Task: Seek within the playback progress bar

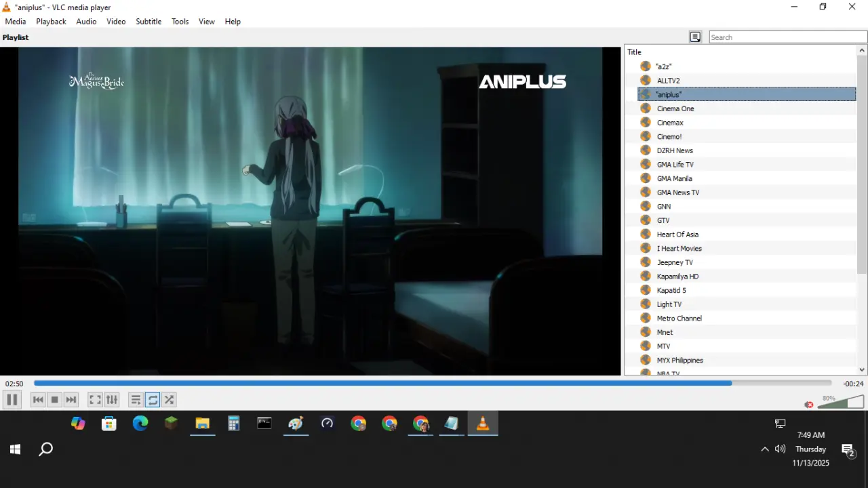Action: [x=433, y=384]
